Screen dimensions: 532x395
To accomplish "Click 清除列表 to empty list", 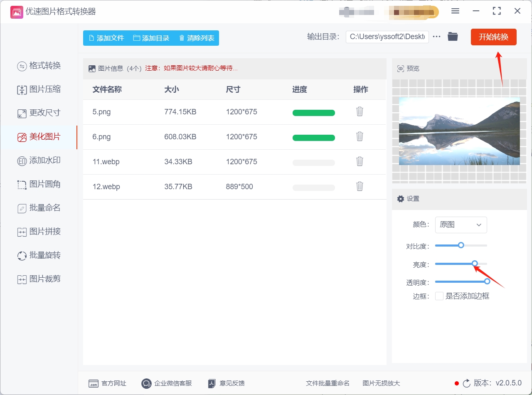I will click(x=197, y=38).
